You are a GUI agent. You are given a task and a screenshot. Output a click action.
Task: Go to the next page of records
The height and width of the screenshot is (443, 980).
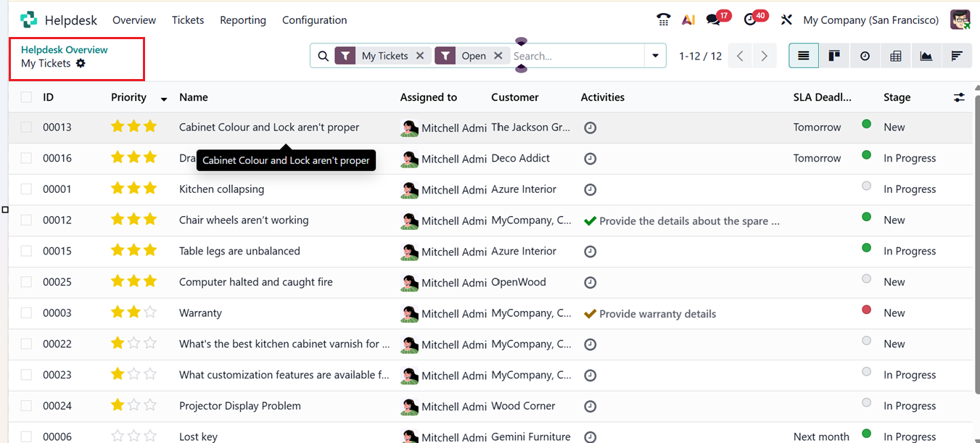(764, 56)
